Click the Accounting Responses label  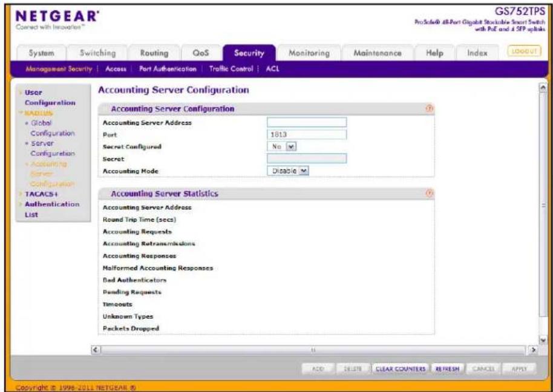tap(139, 256)
